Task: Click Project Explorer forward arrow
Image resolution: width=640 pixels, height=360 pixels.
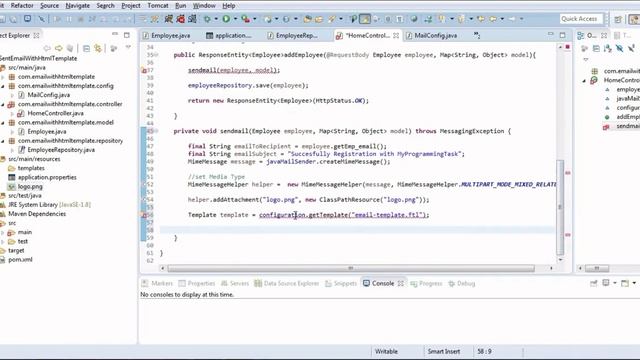Action: (x=59, y=49)
